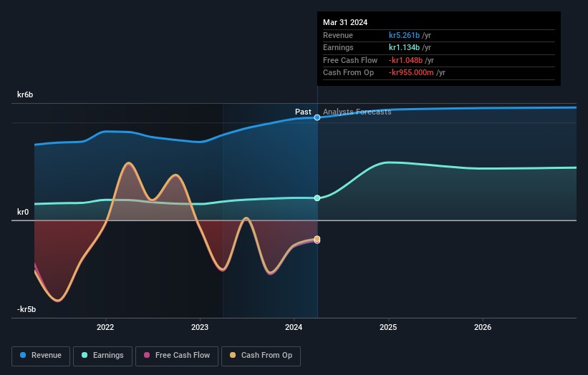Click the Past label on the chart

tap(303, 112)
